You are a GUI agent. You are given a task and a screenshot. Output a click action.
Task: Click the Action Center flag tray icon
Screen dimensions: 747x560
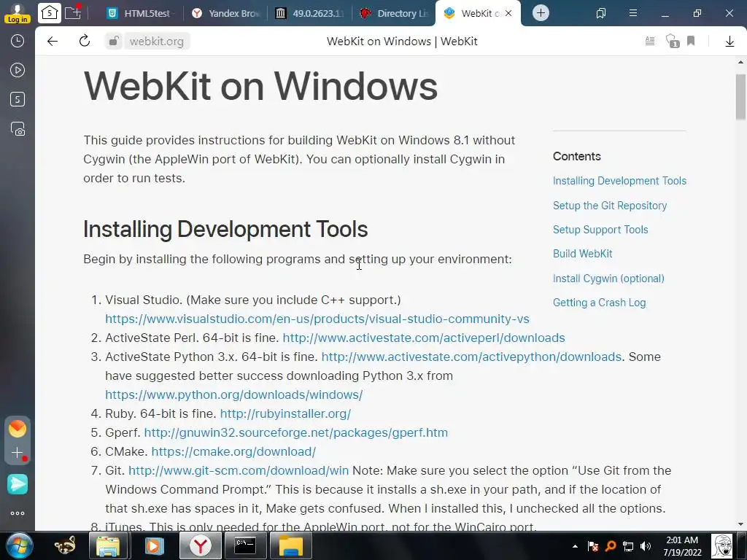point(592,546)
